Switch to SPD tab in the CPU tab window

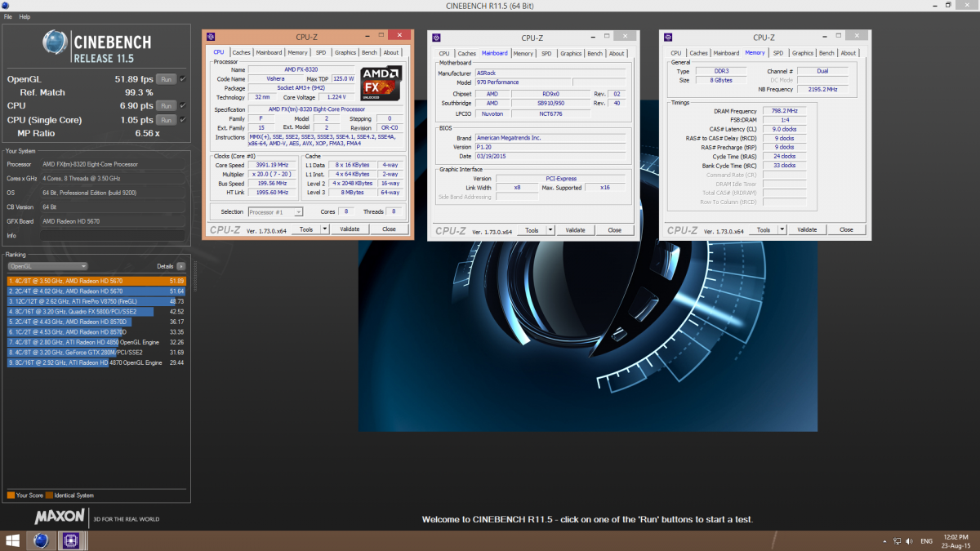click(x=321, y=53)
